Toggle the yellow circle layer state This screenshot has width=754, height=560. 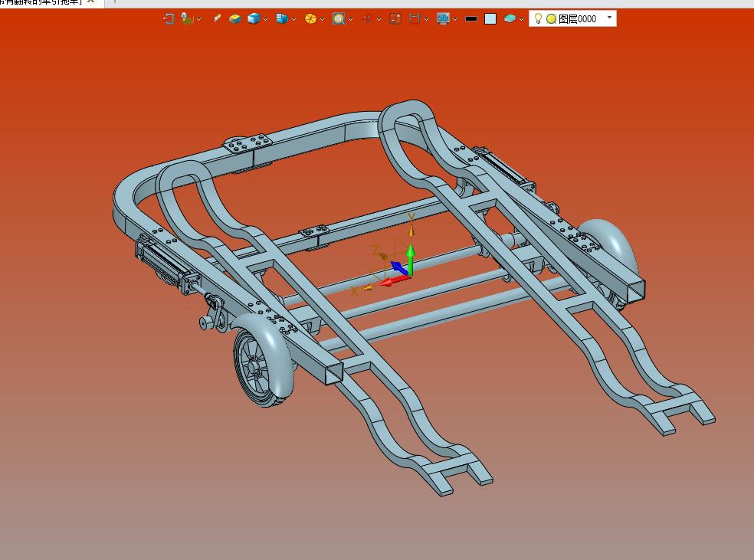coord(551,18)
